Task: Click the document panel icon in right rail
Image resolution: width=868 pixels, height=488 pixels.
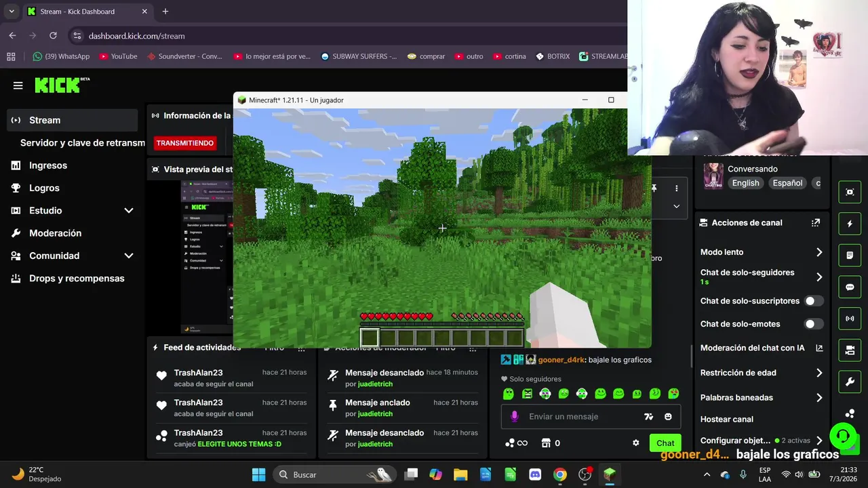Action: click(850, 256)
